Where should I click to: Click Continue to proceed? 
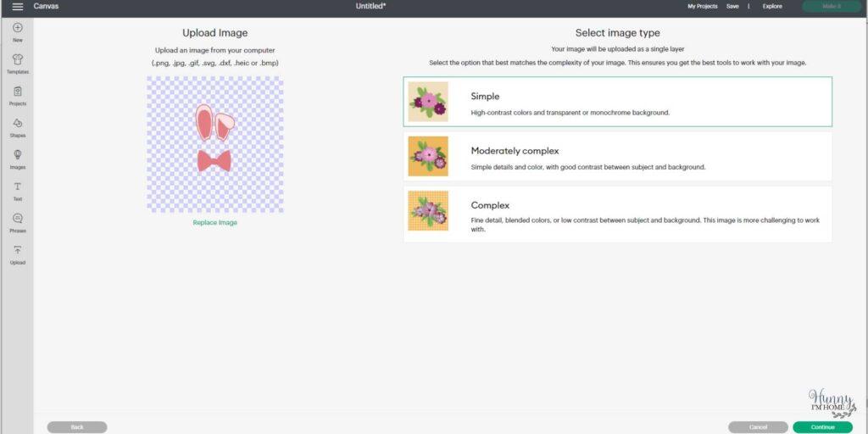tap(822, 427)
